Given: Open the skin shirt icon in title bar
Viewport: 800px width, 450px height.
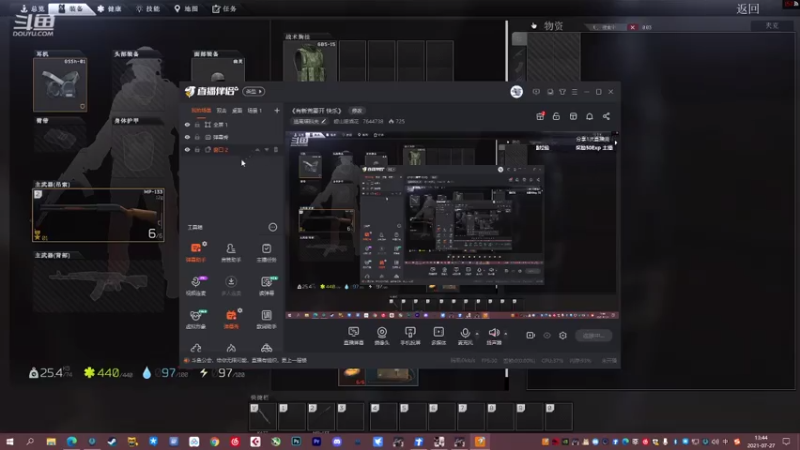Looking at the screenshot, I should click(x=562, y=92).
